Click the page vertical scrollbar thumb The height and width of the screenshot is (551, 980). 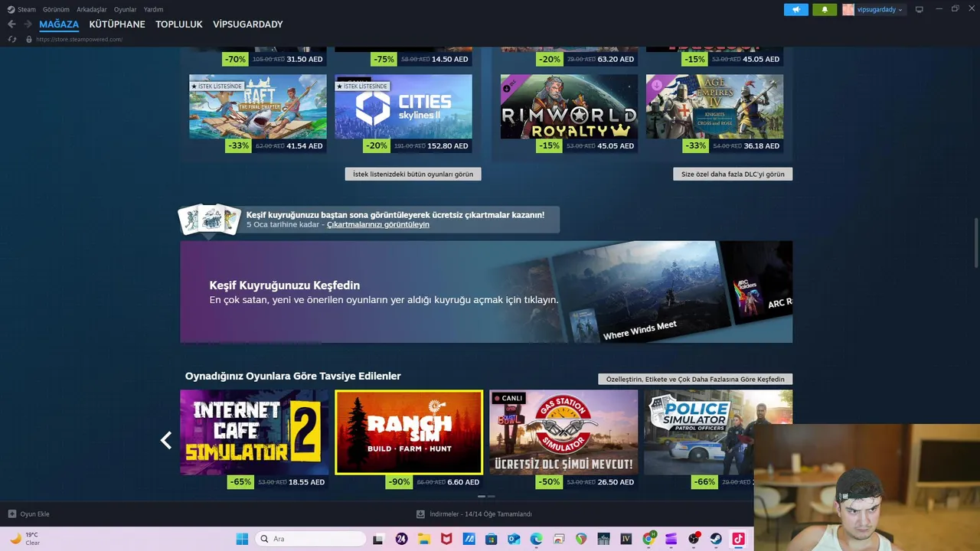[x=975, y=243]
